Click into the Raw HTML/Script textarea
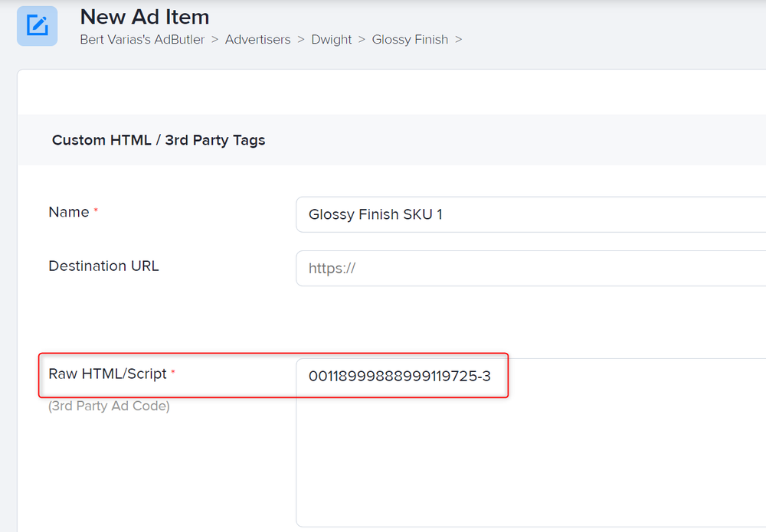766x532 pixels. (531, 442)
